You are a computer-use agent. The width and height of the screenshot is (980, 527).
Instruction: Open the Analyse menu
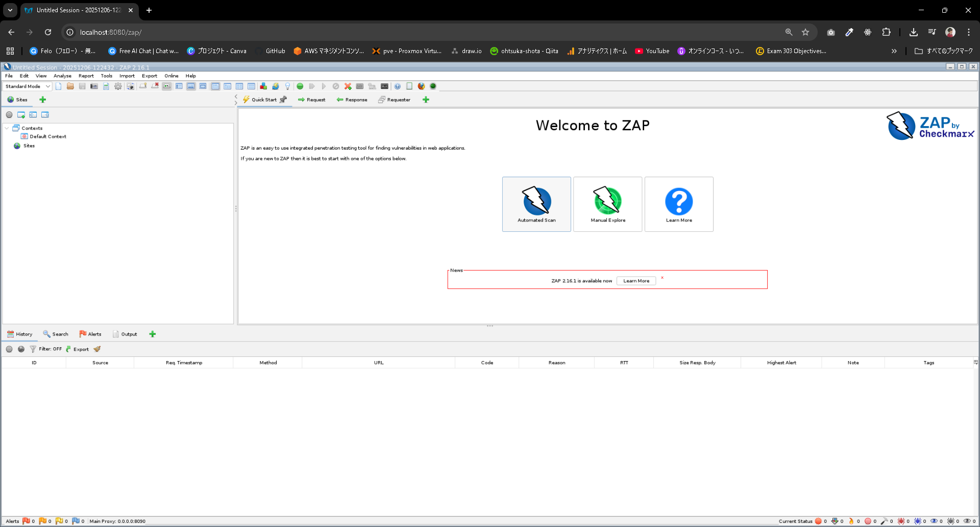62,76
